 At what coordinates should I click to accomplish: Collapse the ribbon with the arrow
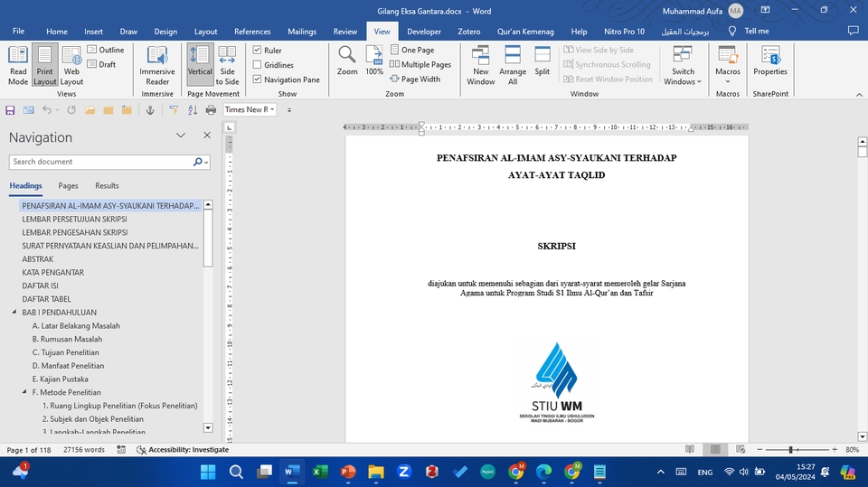[859, 95]
